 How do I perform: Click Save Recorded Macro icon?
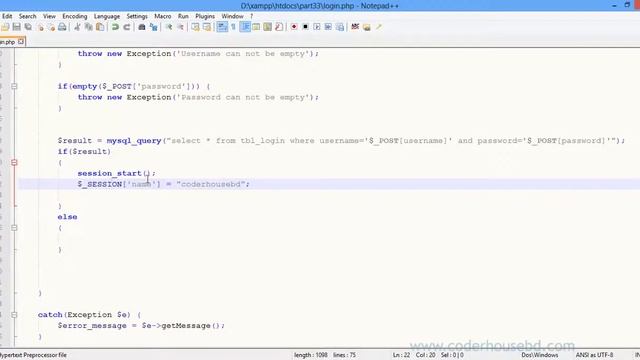pyautogui.click(x=340, y=27)
